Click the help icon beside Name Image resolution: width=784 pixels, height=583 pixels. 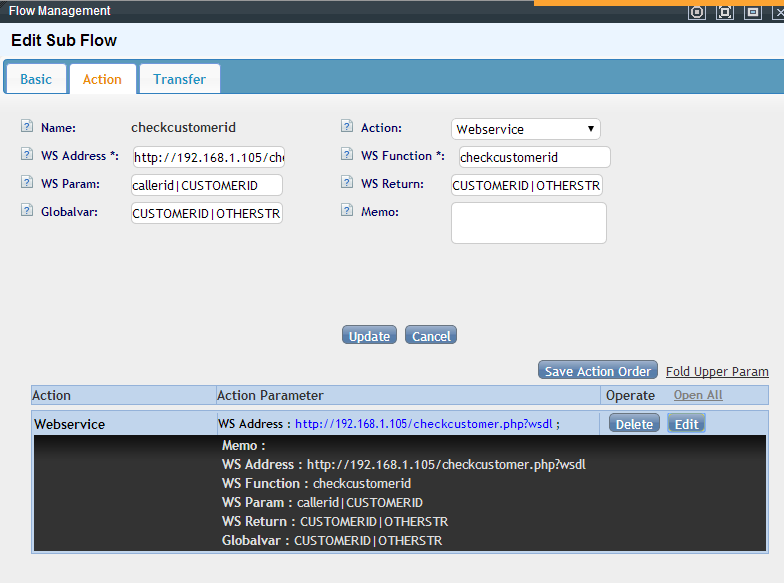point(27,127)
